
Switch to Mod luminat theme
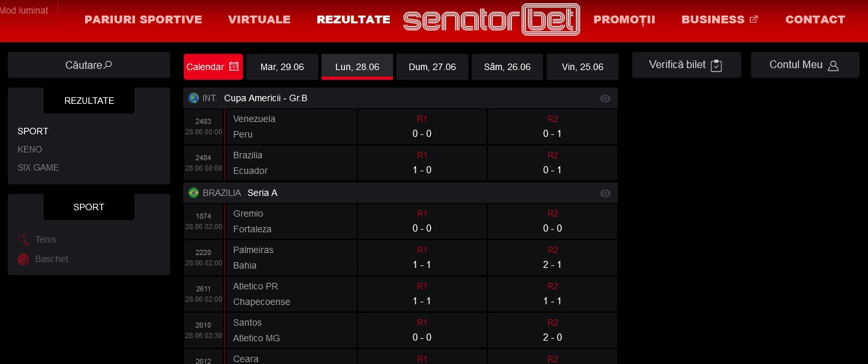[25, 11]
